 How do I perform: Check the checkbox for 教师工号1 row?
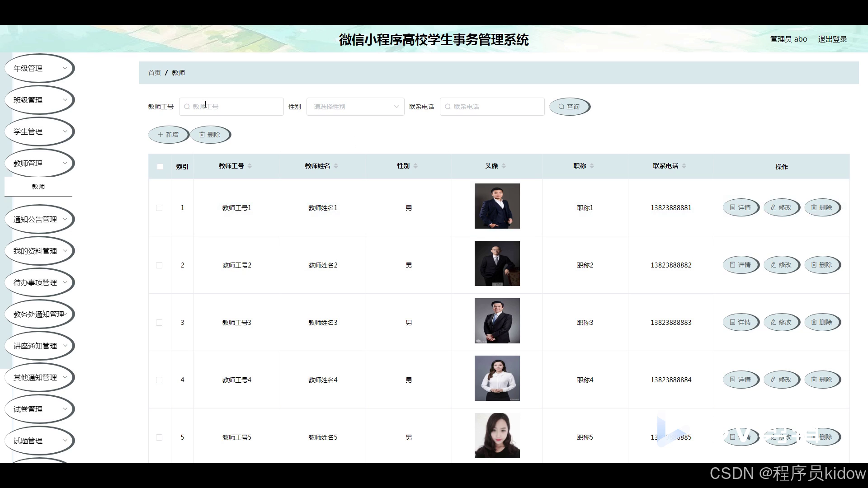pos(159,207)
